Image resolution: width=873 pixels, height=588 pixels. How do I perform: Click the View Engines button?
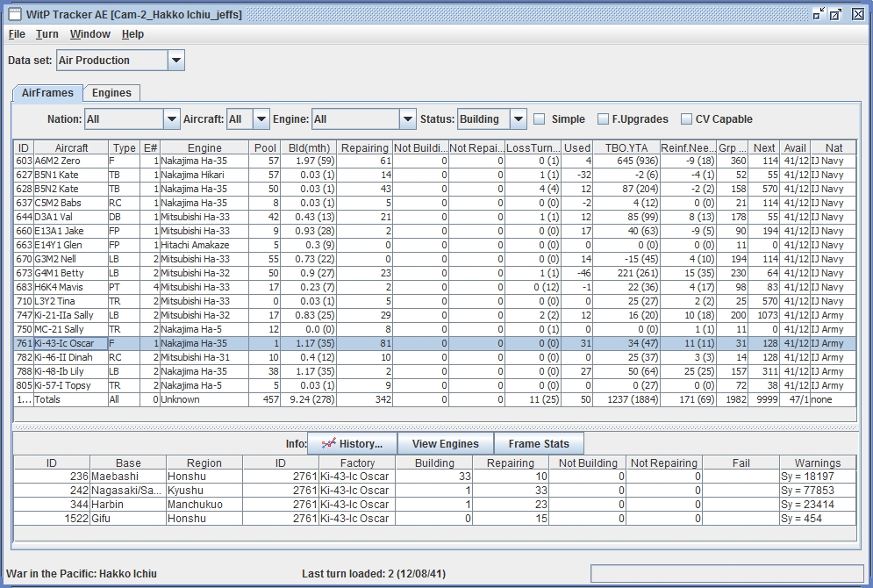click(445, 443)
